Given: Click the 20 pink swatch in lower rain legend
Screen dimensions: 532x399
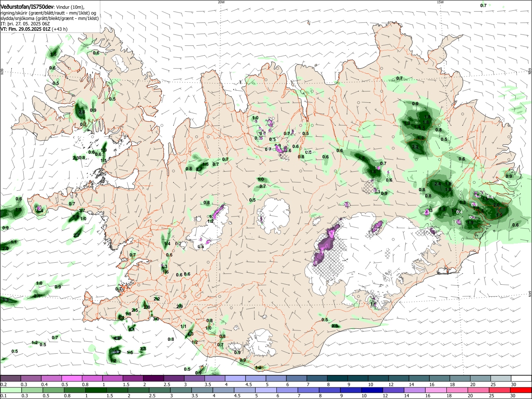Looking at the screenshot, I should point(479,390).
